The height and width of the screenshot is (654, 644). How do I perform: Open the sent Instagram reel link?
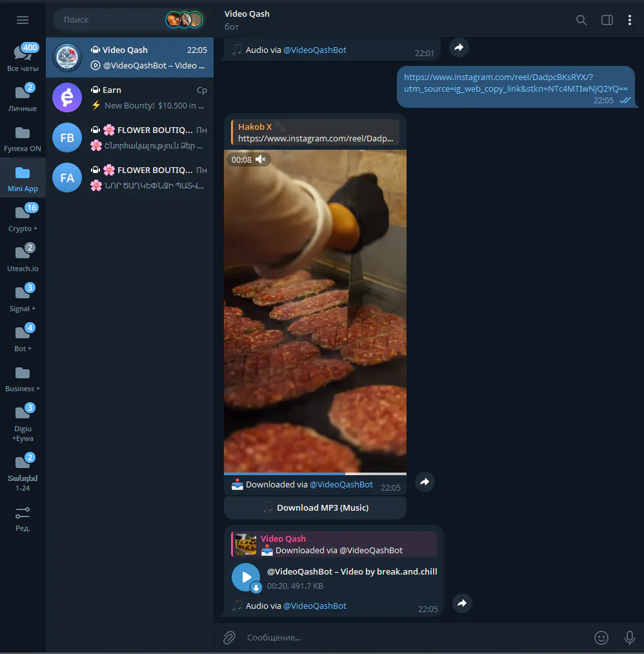point(516,83)
